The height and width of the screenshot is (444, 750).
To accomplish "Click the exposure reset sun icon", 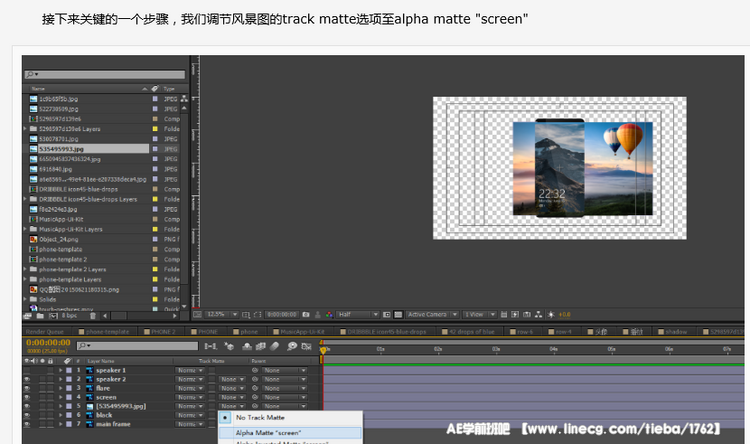I will click(551, 314).
